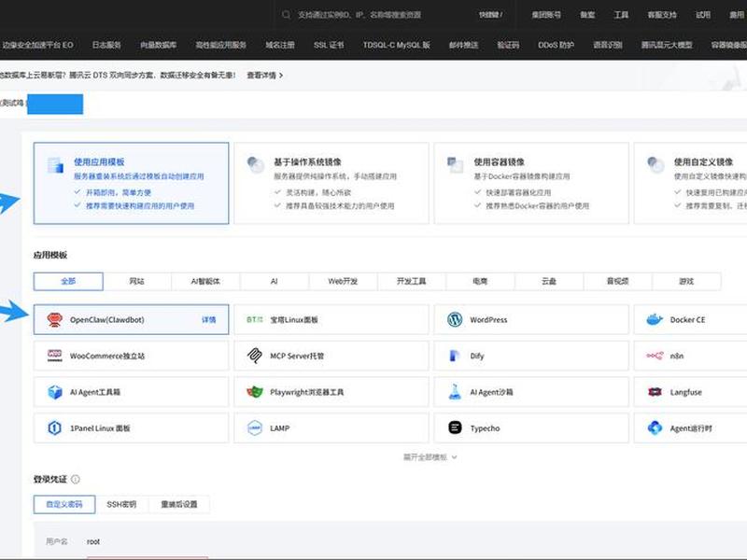Select the 使用容器镜像 option card
This screenshot has height=560, width=747.
tap(531, 183)
